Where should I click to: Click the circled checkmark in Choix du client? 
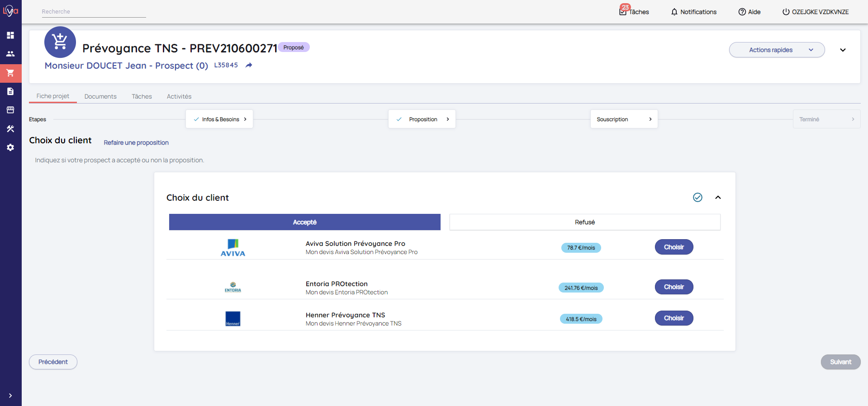[x=697, y=198]
